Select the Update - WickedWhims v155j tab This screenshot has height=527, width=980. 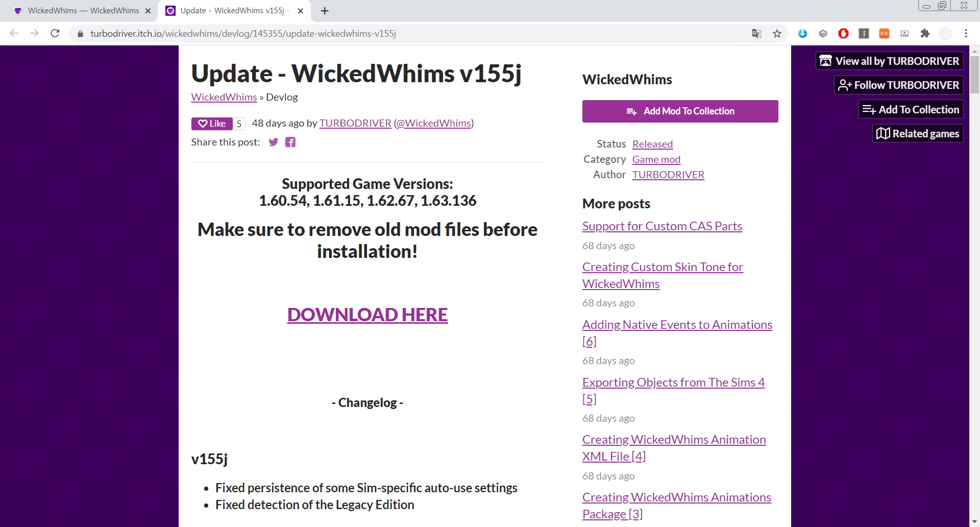pyautogui.click(x=235, y=11)
